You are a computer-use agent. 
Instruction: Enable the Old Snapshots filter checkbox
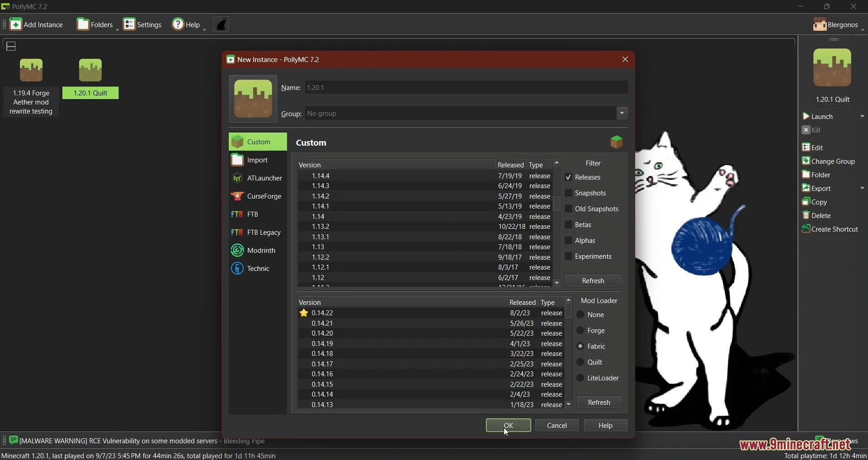pyautogui.click(x=569, y=209)
